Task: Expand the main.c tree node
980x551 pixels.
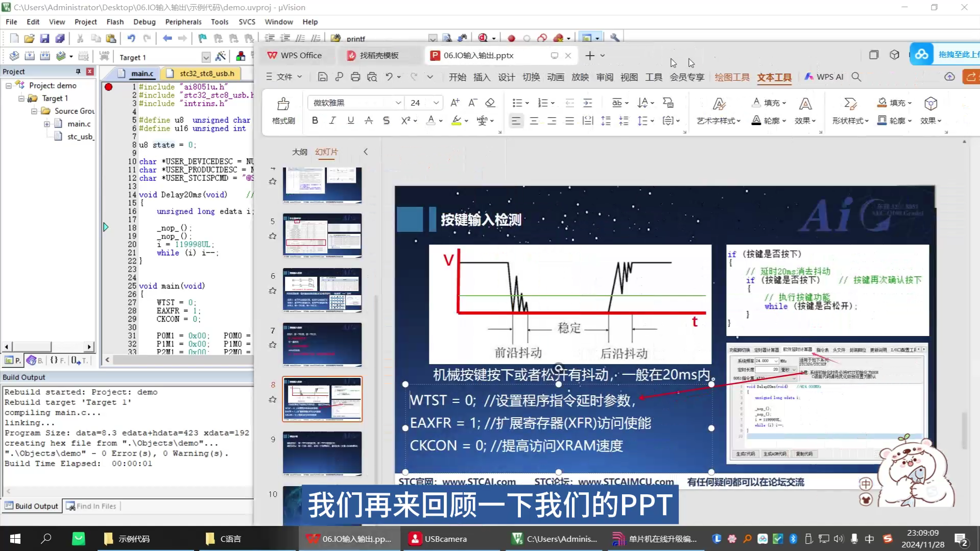Action: (x=47, y=124)
